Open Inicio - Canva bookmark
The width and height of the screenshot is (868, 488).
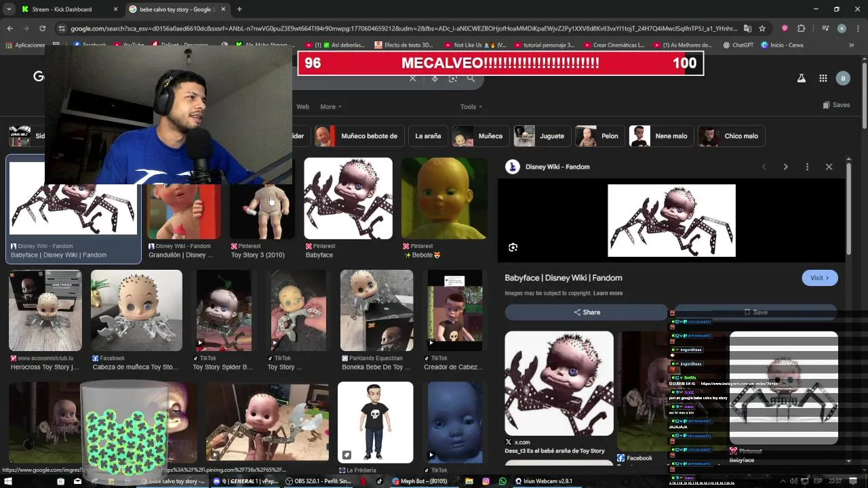[782, 45]
